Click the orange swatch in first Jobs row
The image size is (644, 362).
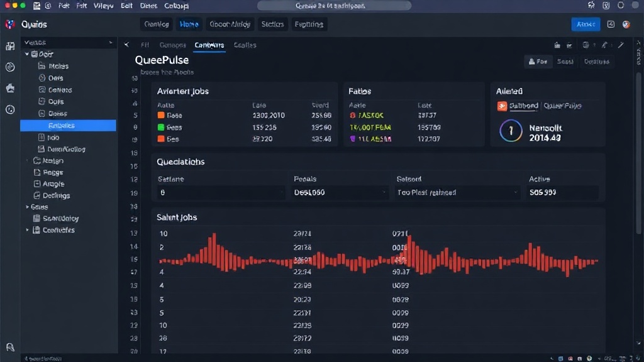tap(161, 116)
